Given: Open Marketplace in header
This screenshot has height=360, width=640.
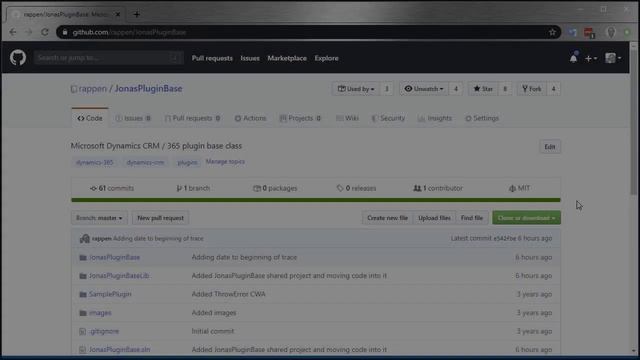Looking at the screenshot, I should coord(287,58).
